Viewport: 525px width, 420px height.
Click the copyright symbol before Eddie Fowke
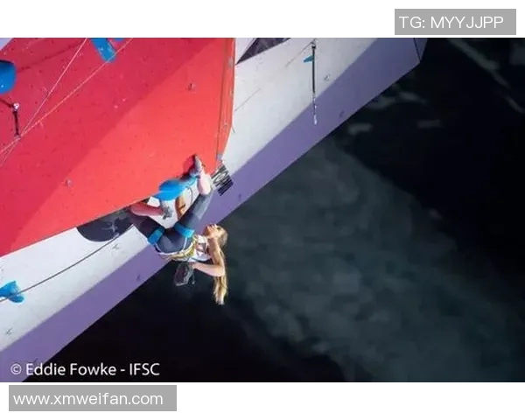point(16,370)
